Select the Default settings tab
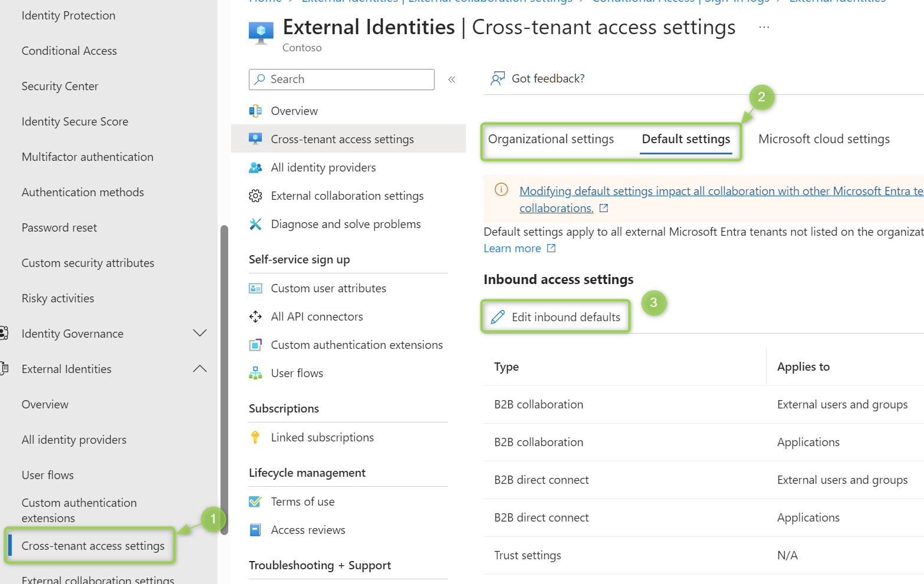 point(686,139)
